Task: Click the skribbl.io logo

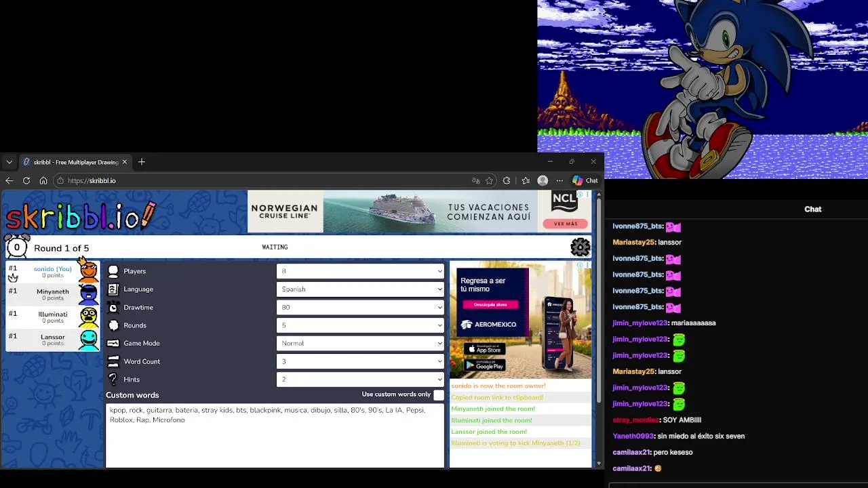Action: click(81, 216)
